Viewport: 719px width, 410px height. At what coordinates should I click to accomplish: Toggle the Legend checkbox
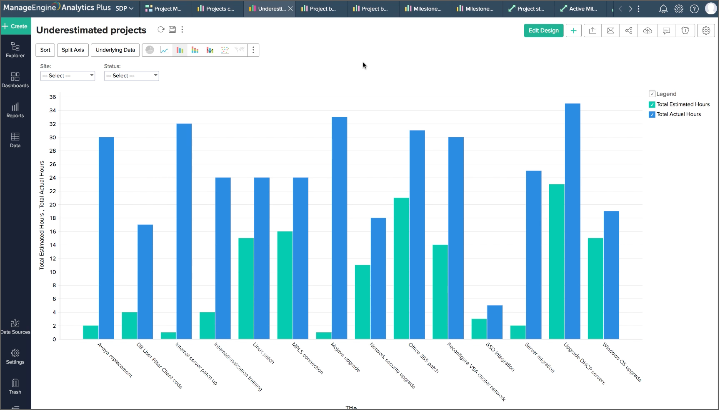(x=652, y=93)
